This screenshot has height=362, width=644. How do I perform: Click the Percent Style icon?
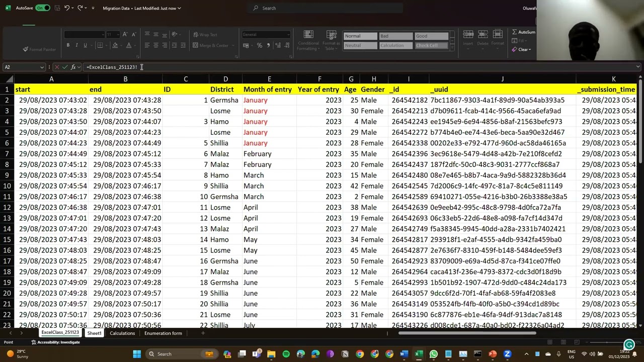(x=260, y=45)
